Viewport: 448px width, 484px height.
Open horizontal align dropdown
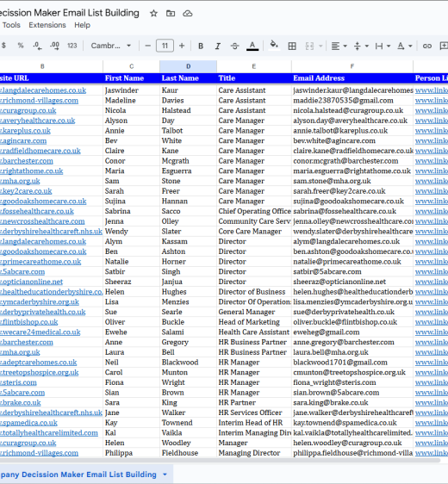click(x=339, y=46)
